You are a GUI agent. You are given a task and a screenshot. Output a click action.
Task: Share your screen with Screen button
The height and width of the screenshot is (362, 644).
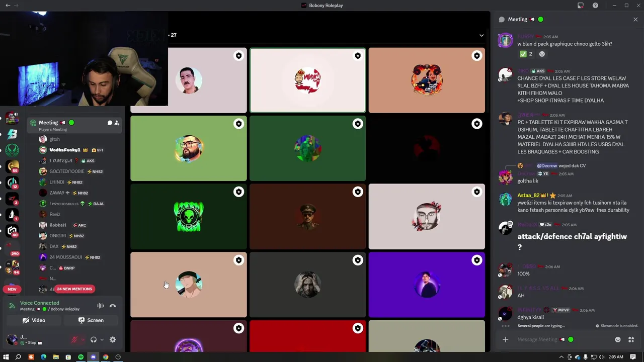(x=91, y=320)
